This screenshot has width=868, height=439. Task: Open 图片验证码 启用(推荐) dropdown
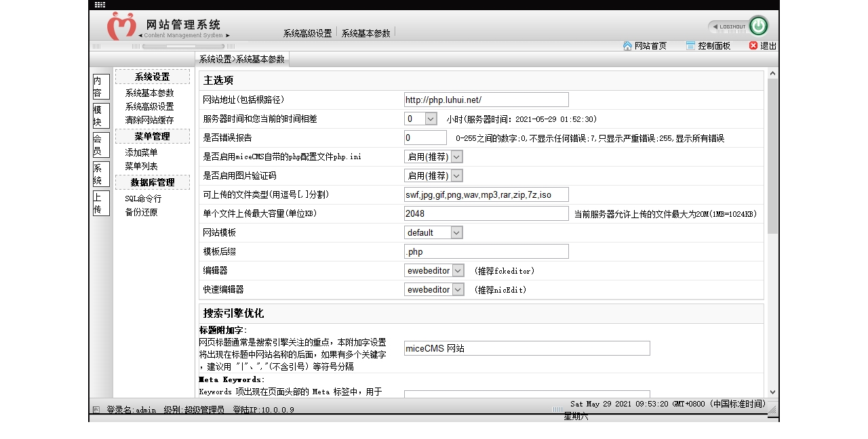(434, 175)
